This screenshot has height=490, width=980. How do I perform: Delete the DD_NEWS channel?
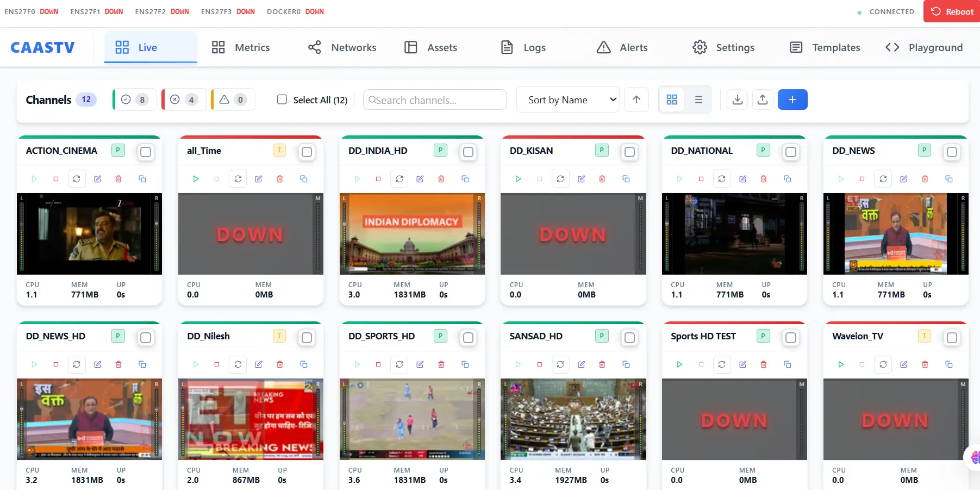(925, 178)
